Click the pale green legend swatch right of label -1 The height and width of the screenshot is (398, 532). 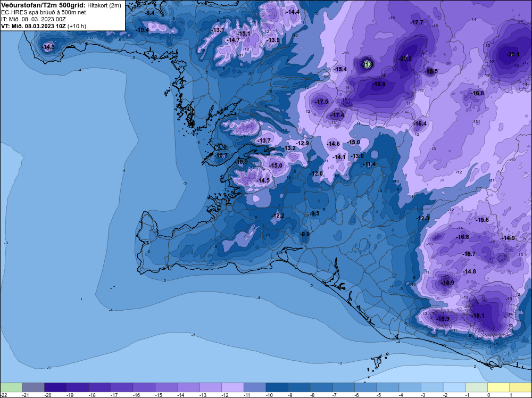(x=476, y=387)
